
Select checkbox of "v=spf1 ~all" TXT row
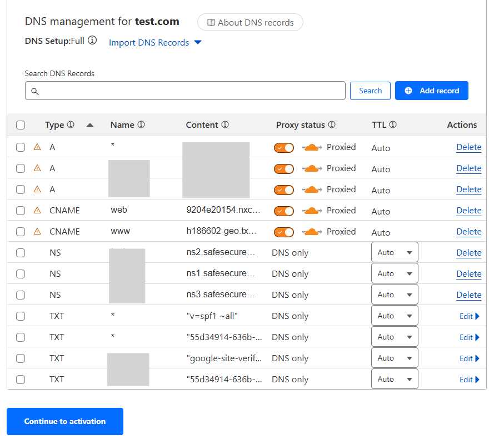(x=21, y=316)
